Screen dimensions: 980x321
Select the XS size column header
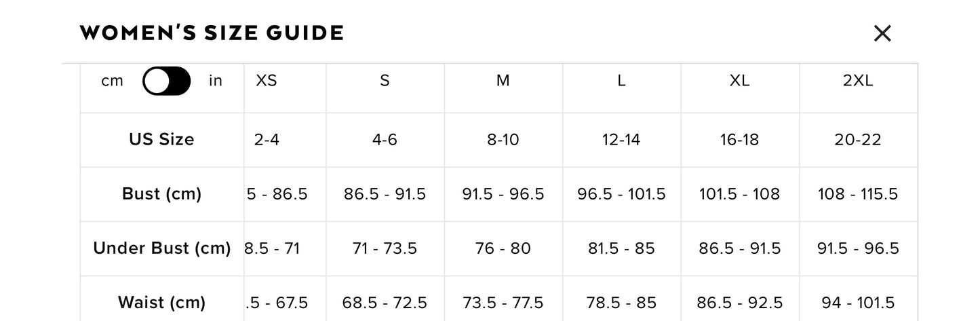pyautogui.click(x=267, y=81)
